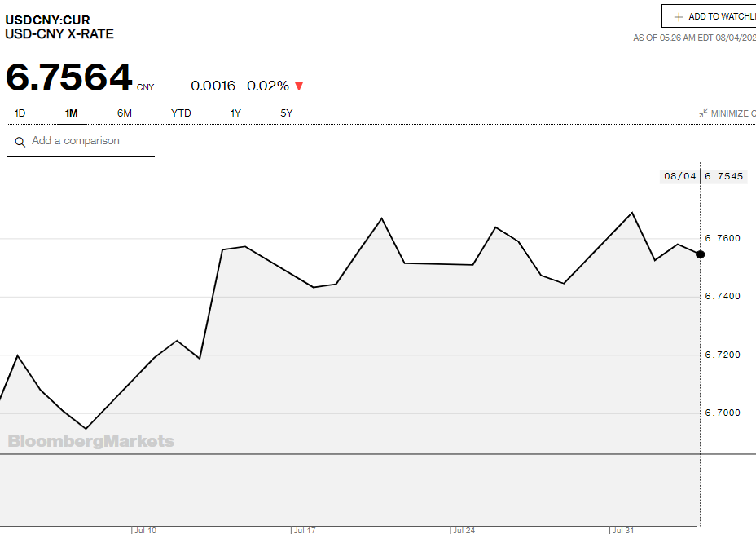This screenshot has width=756, height=534.
Task: Show the 6M chart range
Action: [x=124, y=113]
